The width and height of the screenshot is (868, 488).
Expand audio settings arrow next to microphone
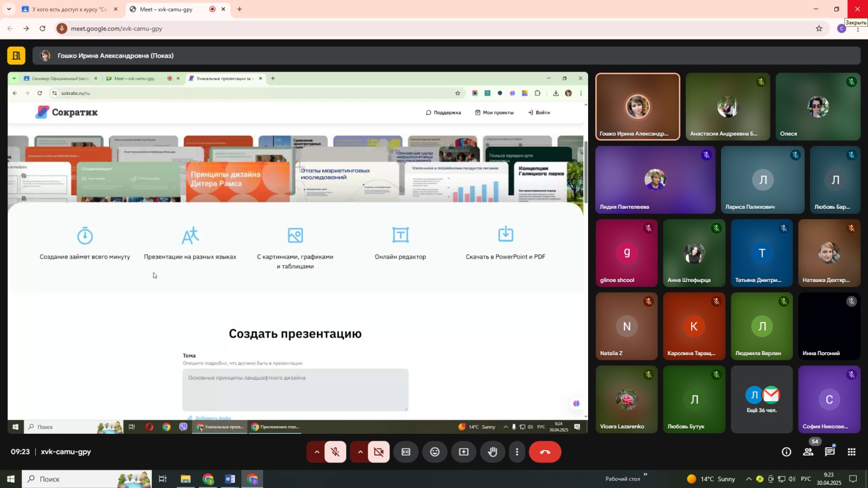(x=316, y=452)
